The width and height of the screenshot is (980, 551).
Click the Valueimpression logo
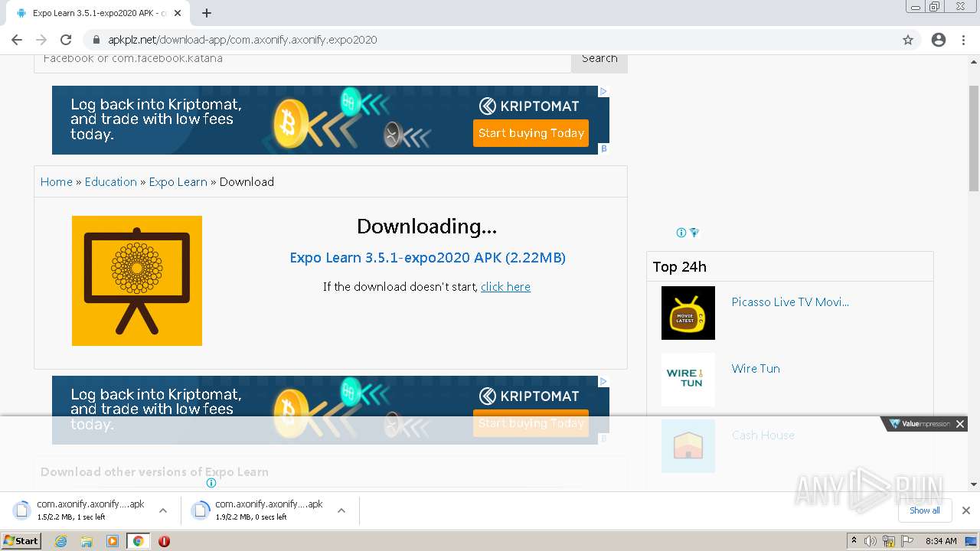[920, 424]
